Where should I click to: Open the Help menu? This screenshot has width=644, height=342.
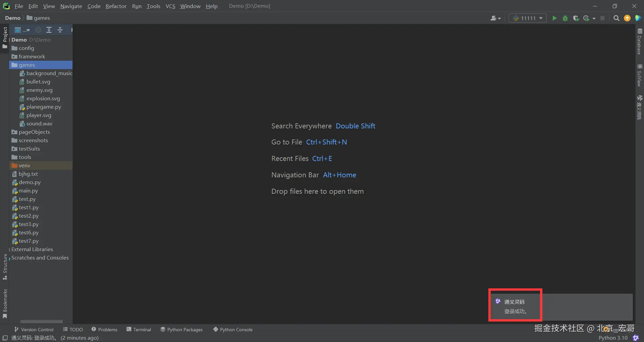coord(212,6)
